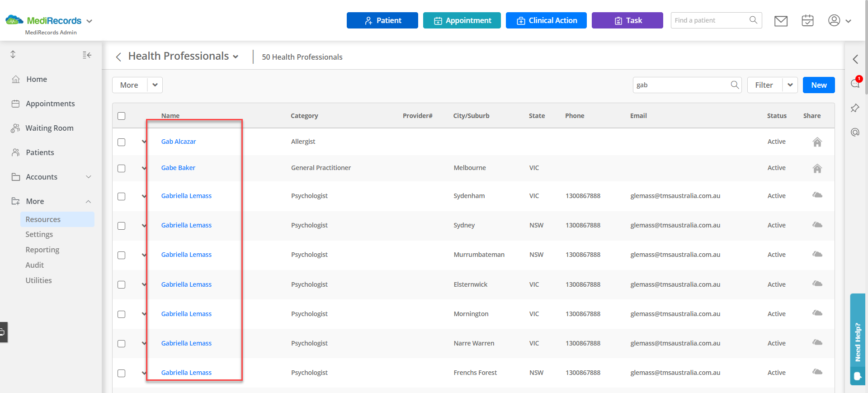Click the search magnifier beside 'gab'
Viewport: 868px width, 393px height.
735,85
